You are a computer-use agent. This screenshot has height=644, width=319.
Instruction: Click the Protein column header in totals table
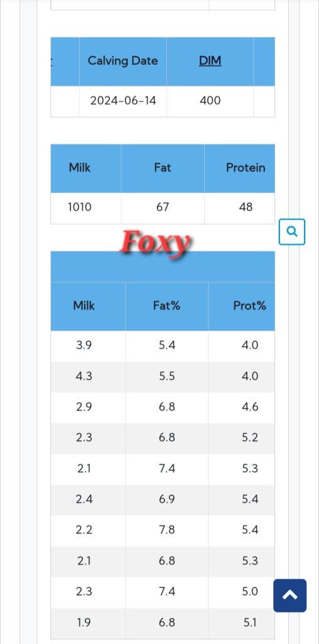click(245, 168)
